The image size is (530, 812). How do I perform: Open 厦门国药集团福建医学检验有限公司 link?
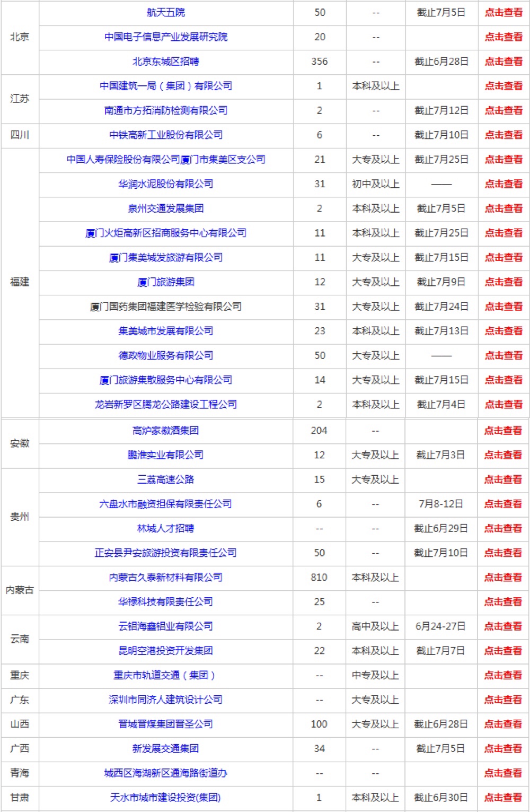pyautogui.click(x=166, y=306)
